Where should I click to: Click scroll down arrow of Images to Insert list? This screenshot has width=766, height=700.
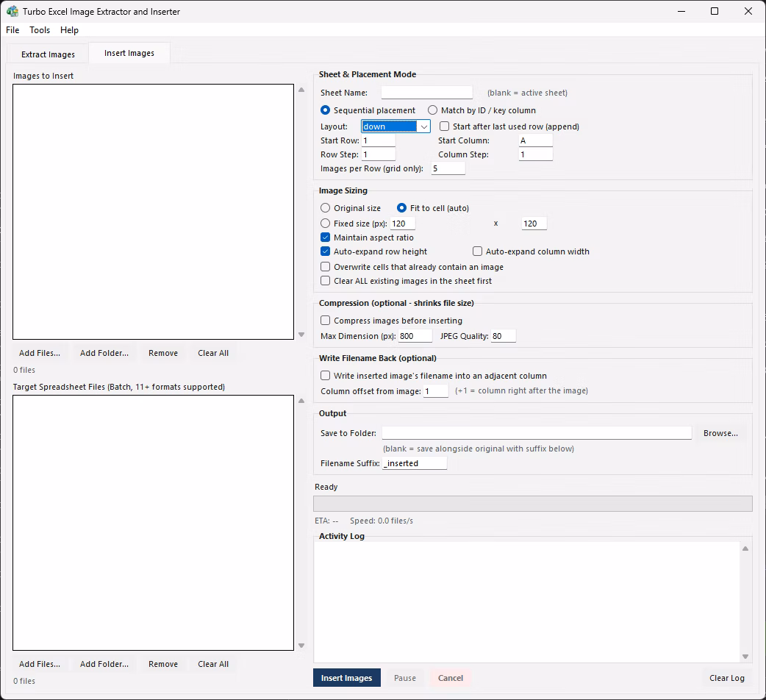pos(301,335)
